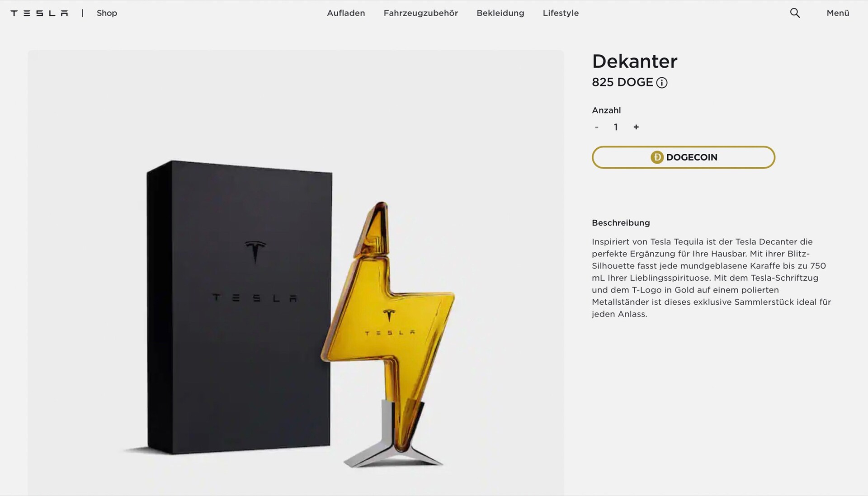Pay with the DOGECOIN button

tap(684, 157)
